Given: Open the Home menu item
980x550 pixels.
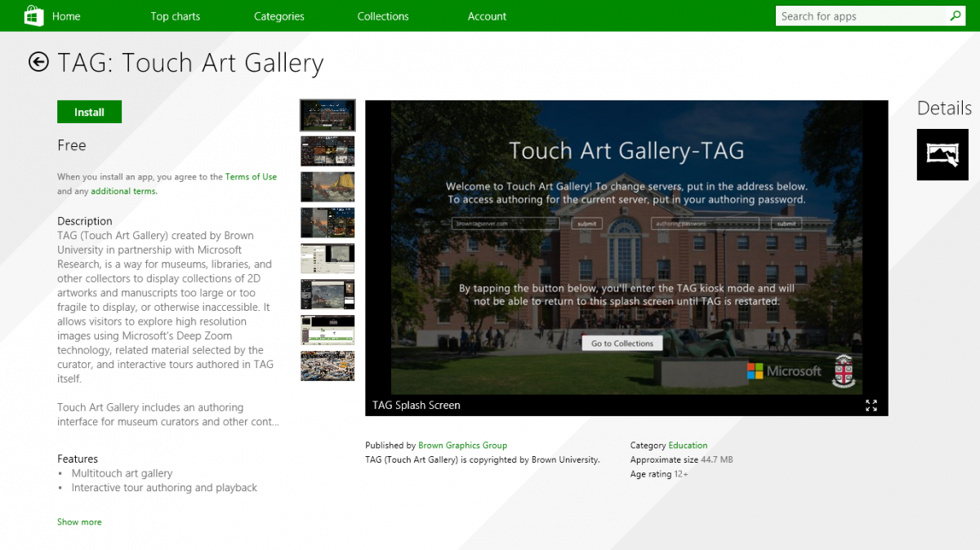Looking at the screenshot, I should [x=66, y=16].
